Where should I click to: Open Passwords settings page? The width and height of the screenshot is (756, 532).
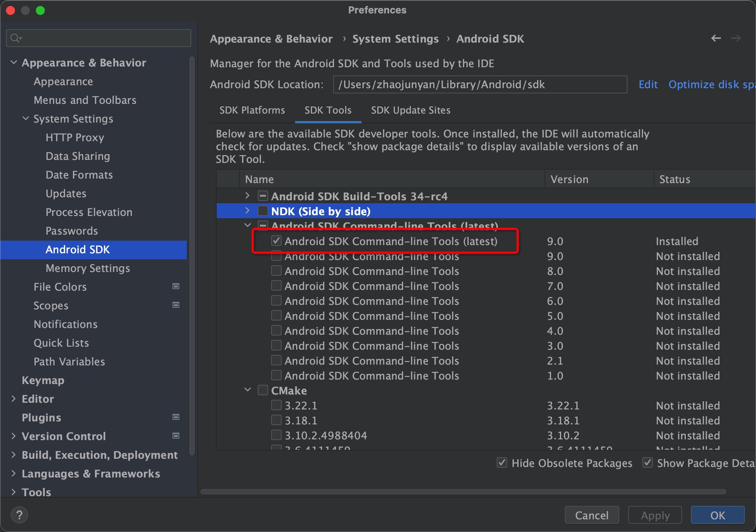click(x=72, y=231)
